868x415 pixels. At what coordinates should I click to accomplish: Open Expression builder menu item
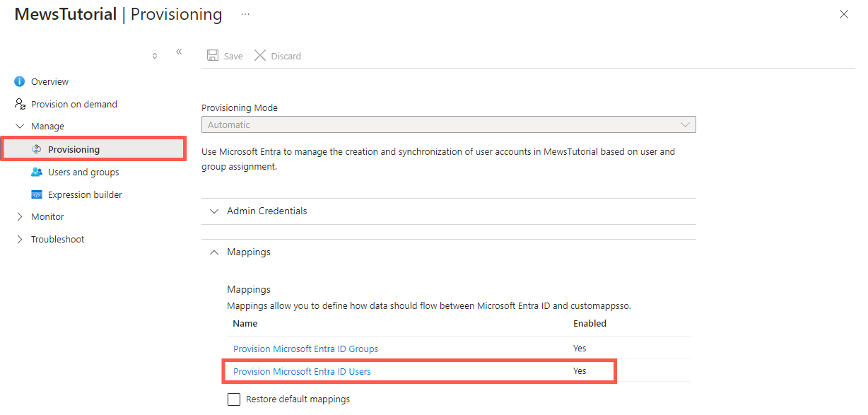[85, 194]
